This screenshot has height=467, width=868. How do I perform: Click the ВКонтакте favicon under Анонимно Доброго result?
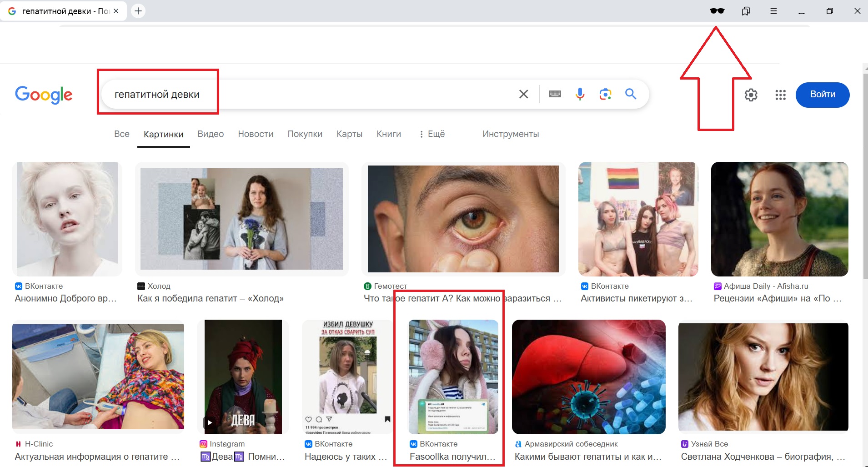pos(19,286)
